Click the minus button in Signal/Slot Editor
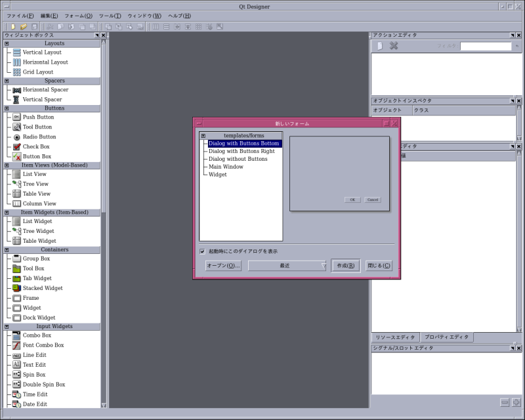The height and width of the screenshot is (420, 525). pyautogui.click(x=505, y=402)
